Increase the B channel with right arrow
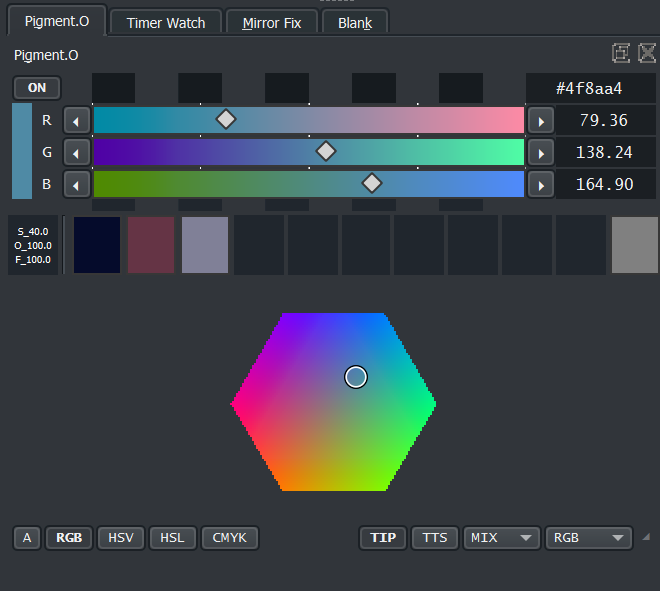The width and height of the screenshot is (660, 591). coord(540,184)
